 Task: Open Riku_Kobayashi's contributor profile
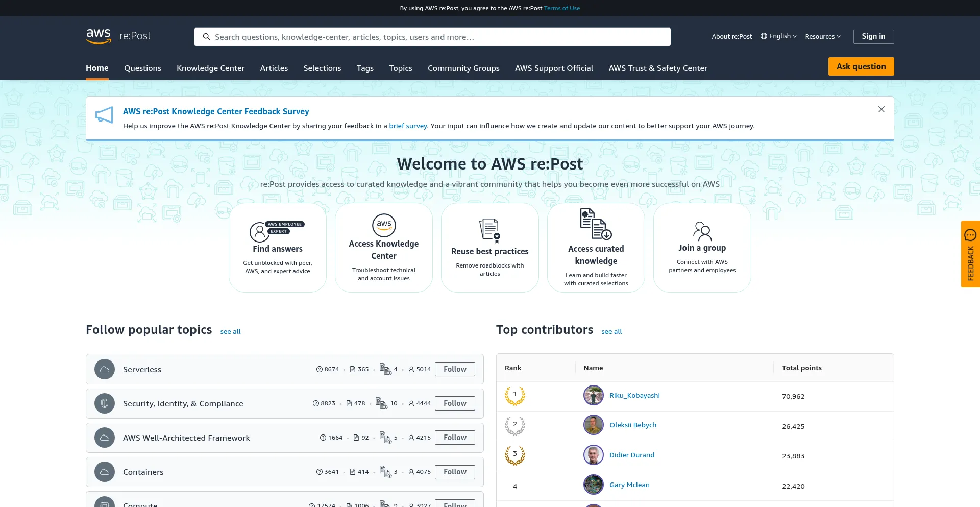pos(634,395)
